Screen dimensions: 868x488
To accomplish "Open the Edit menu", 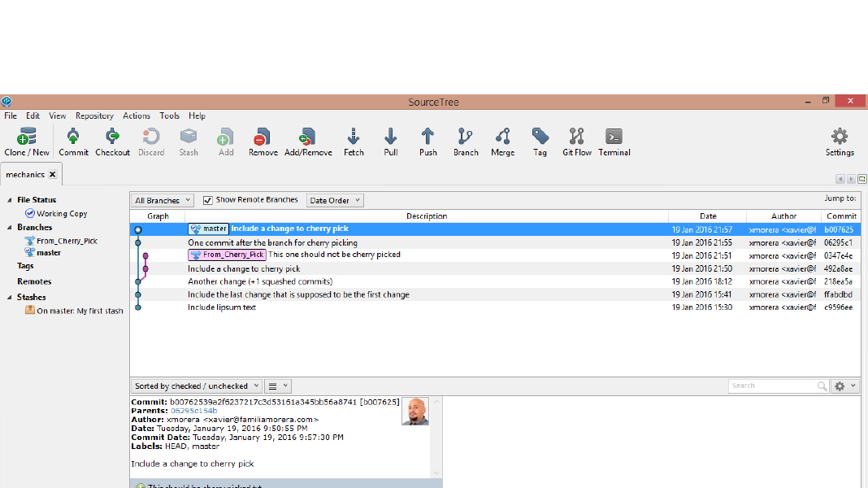I will pos(33,115).
